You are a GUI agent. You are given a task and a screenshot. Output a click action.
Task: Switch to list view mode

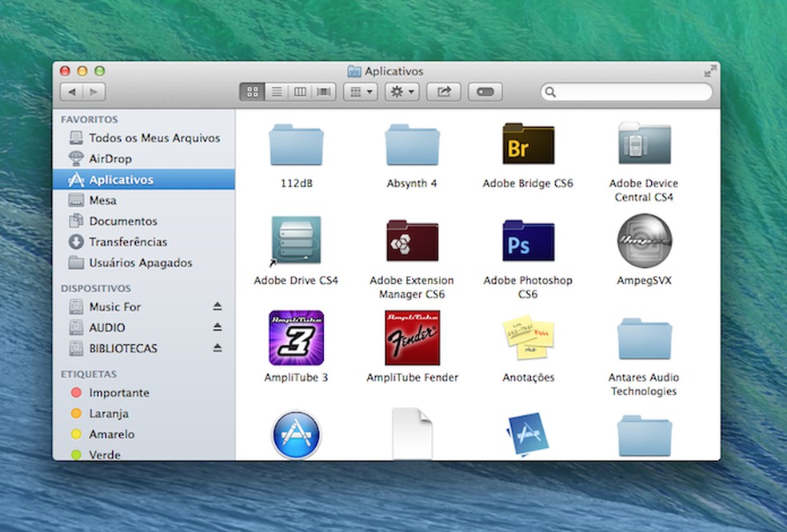tap(277, 92)
